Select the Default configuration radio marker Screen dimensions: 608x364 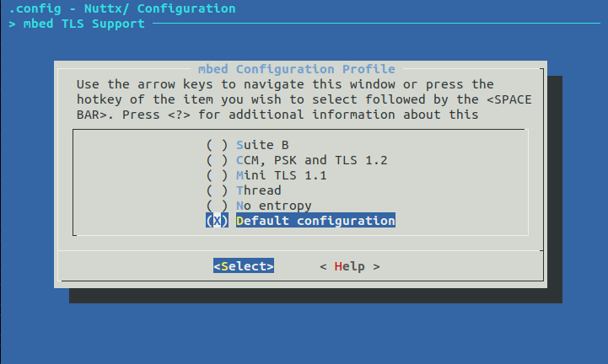pyautogui.click(x=217, y=221)
